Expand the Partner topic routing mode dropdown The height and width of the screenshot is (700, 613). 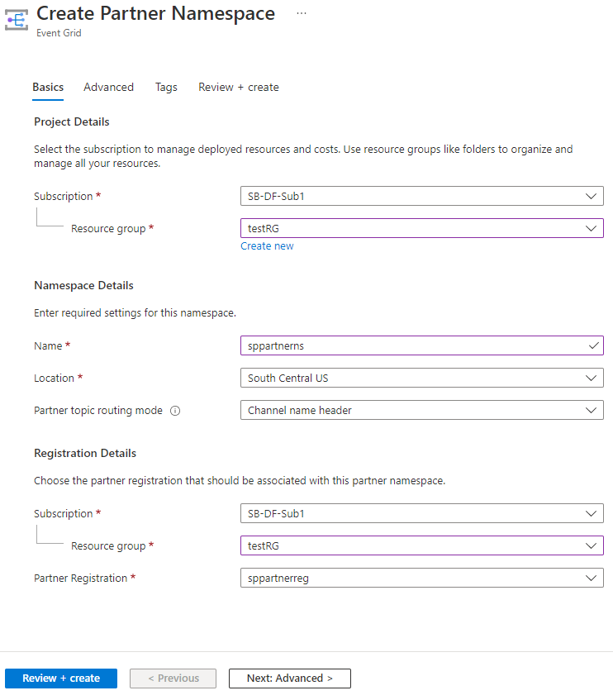pyautogui.click(x=592, y=410)
